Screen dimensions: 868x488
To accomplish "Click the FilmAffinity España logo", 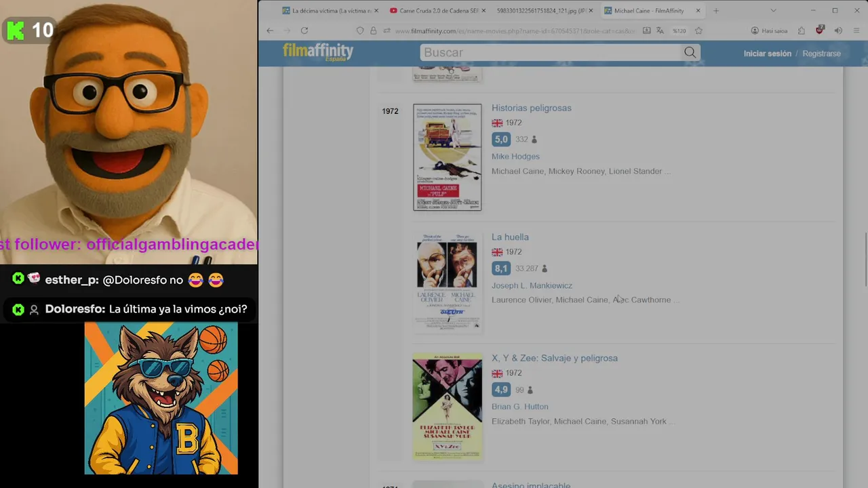I will click(x=317, y=52).
